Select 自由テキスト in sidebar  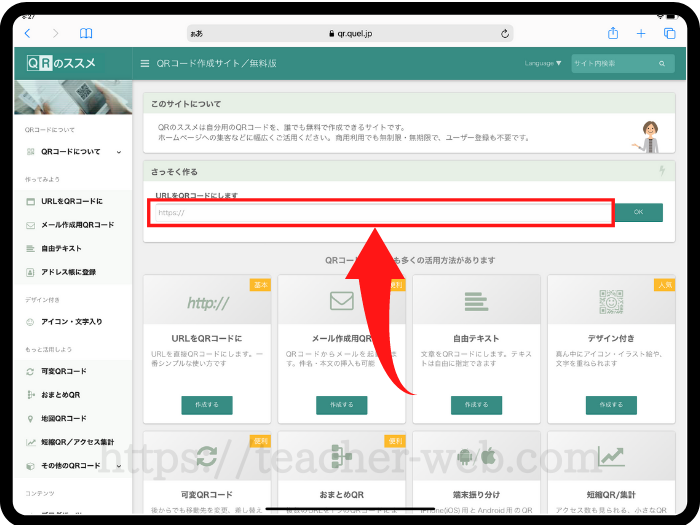click(73, 249)
